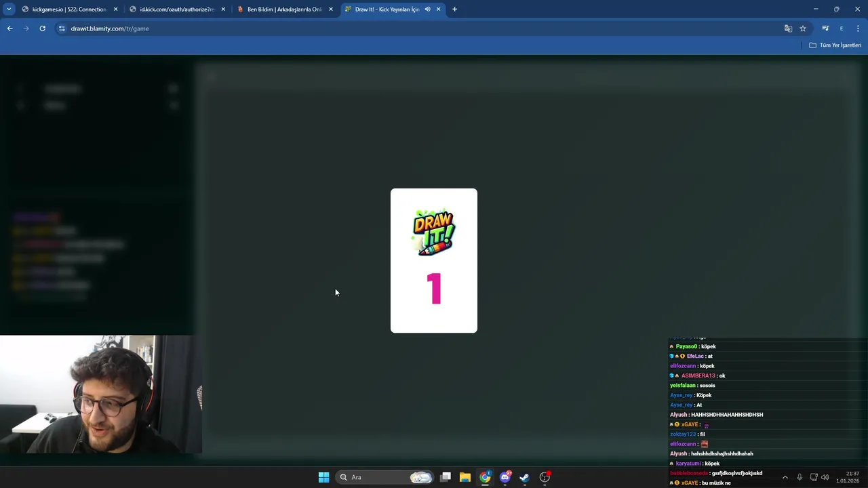Switch to the kickgames.io 522 Connection tab
This screenshot has width=868, height=488.
click(x=68, y=9)
